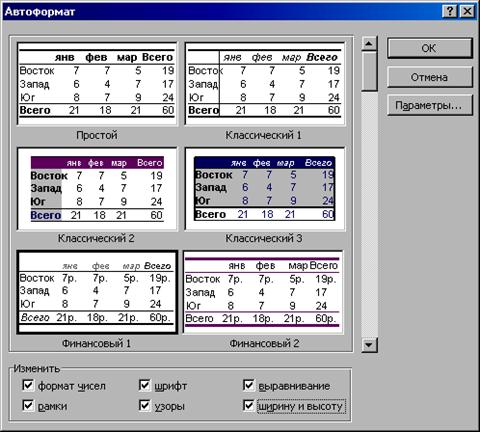Click the Простой caption text

click(x=97, y=135)
